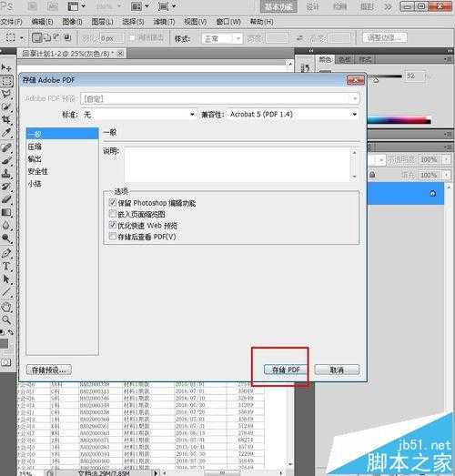Select the Brush tool

[x=6, y=160]
